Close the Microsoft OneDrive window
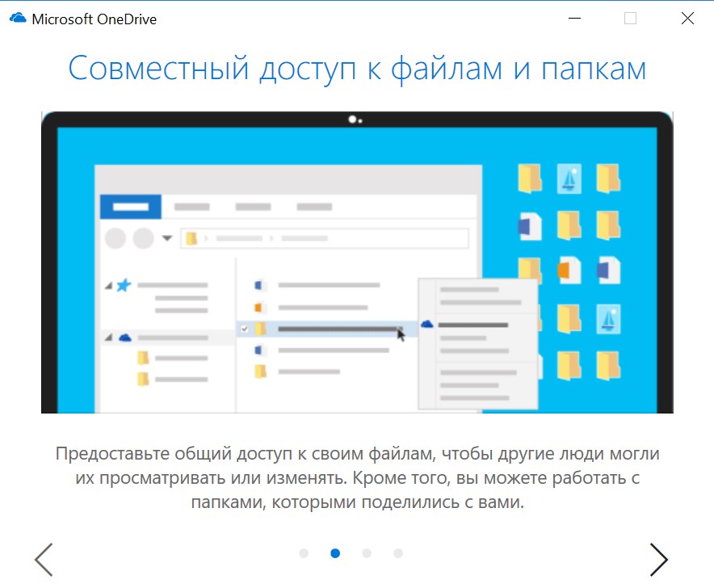 pos(687,19)
